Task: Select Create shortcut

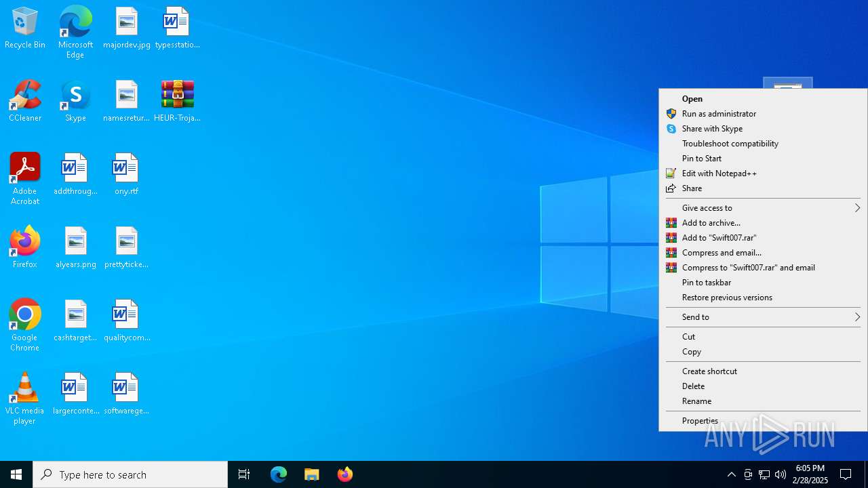Action: (x=763, y=371)
